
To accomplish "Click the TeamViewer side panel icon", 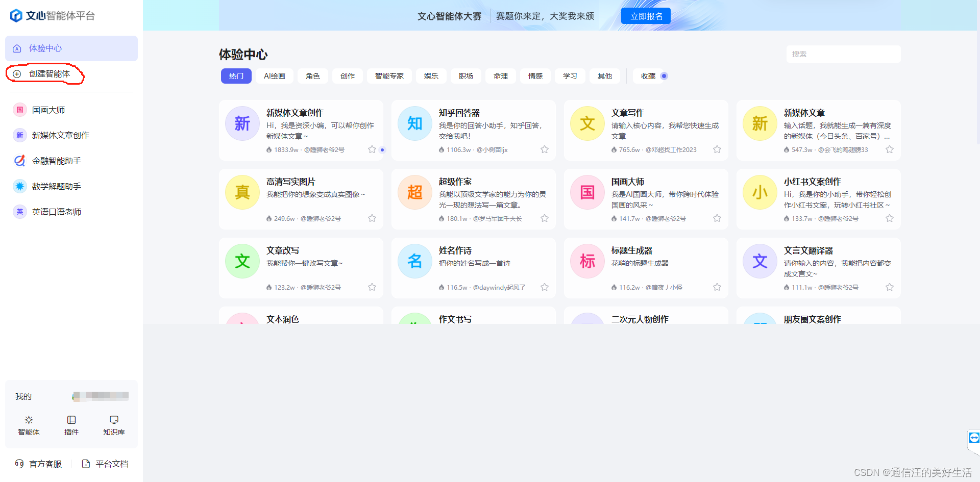I will pos(974,438).
